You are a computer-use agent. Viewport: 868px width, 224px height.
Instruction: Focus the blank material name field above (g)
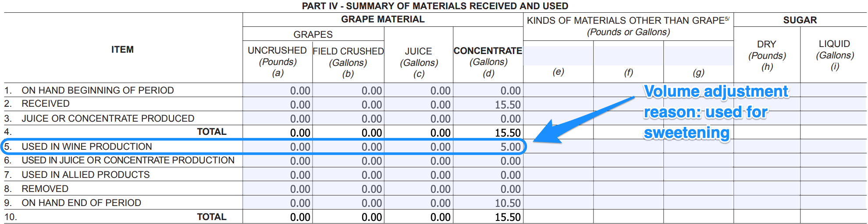(x=698, y=56)
